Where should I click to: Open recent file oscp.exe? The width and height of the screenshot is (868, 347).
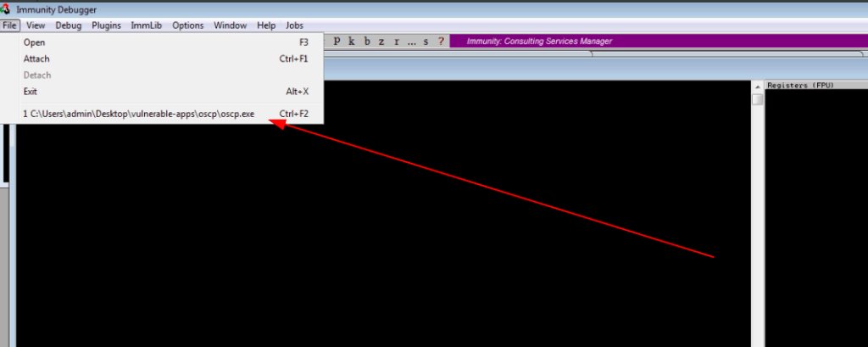click(x=140, y=113)
